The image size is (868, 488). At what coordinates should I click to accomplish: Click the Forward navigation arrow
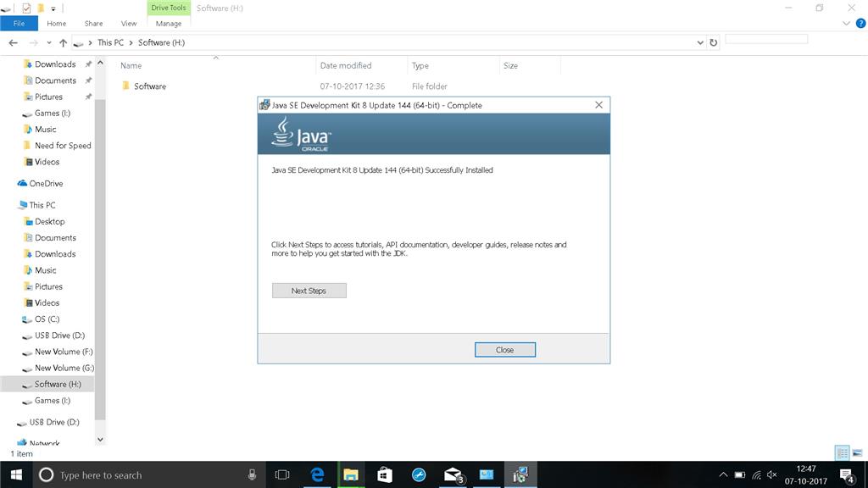[x=33, y=42]
